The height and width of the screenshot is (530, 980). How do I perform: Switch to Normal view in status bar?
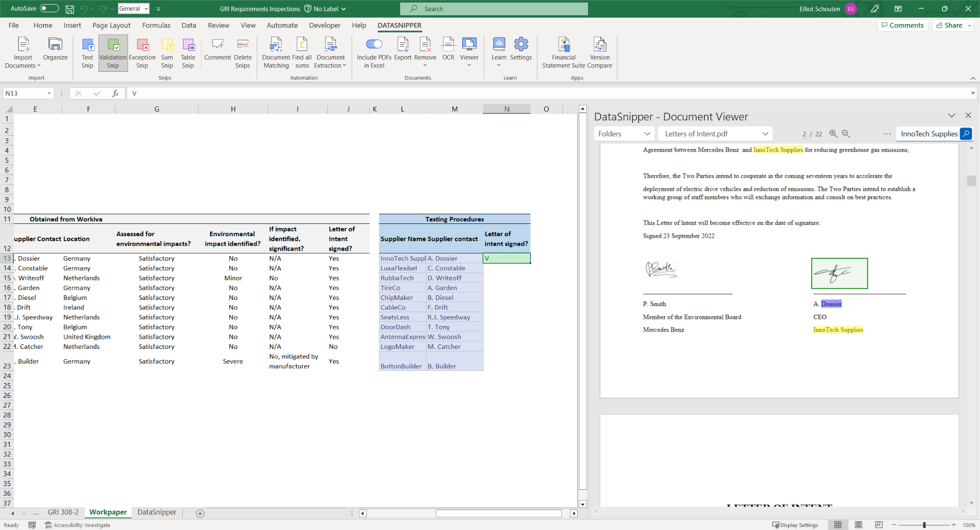838,525
